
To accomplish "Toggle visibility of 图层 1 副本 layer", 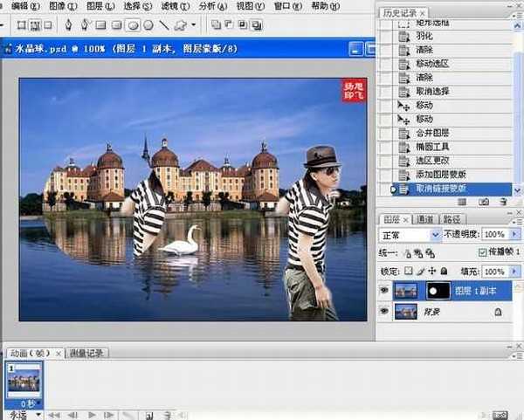I will [x=385, y=291].
